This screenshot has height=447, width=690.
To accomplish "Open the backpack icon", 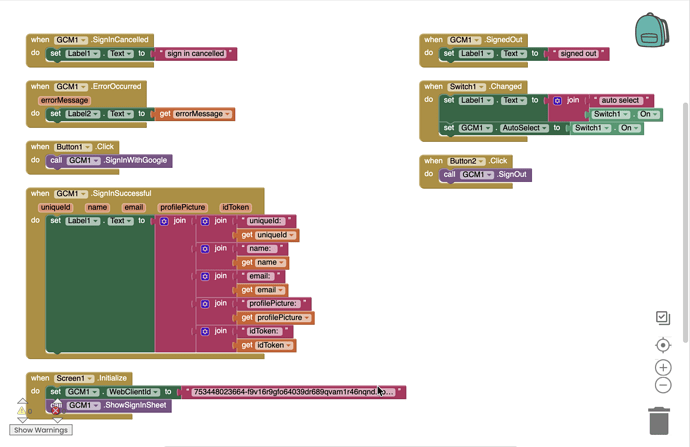I will coord(652,30).
